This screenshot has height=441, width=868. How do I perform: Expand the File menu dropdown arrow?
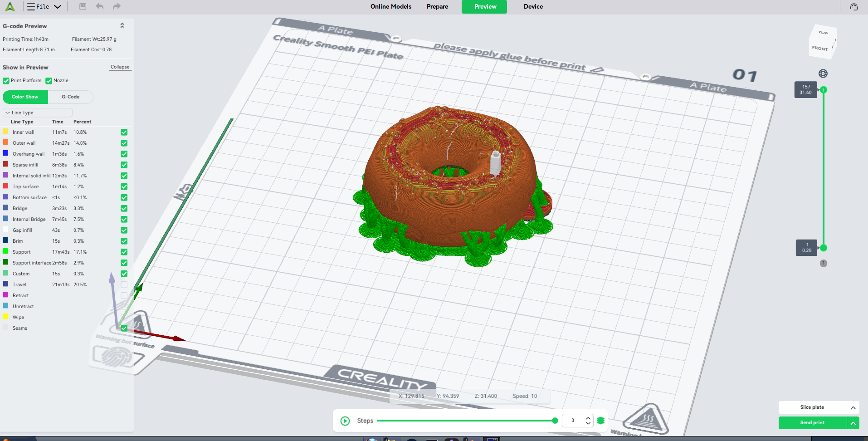pos(58,7)
